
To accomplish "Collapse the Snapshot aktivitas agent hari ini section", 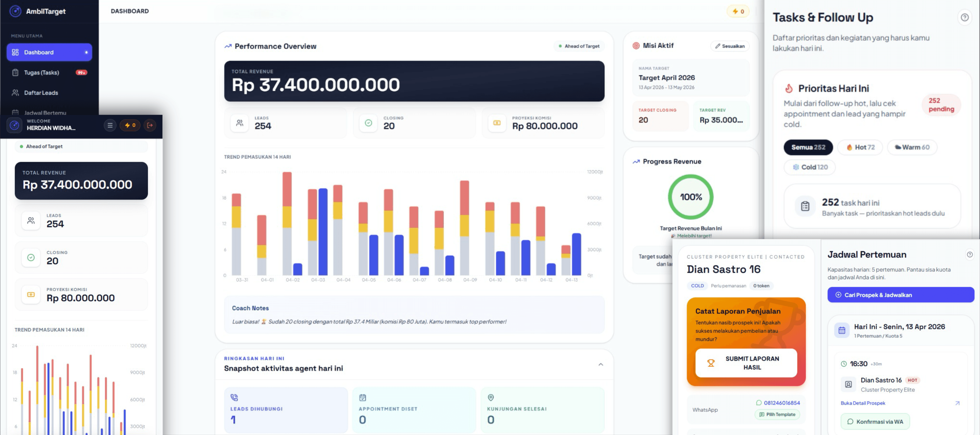I will click(x=601, y=364).
